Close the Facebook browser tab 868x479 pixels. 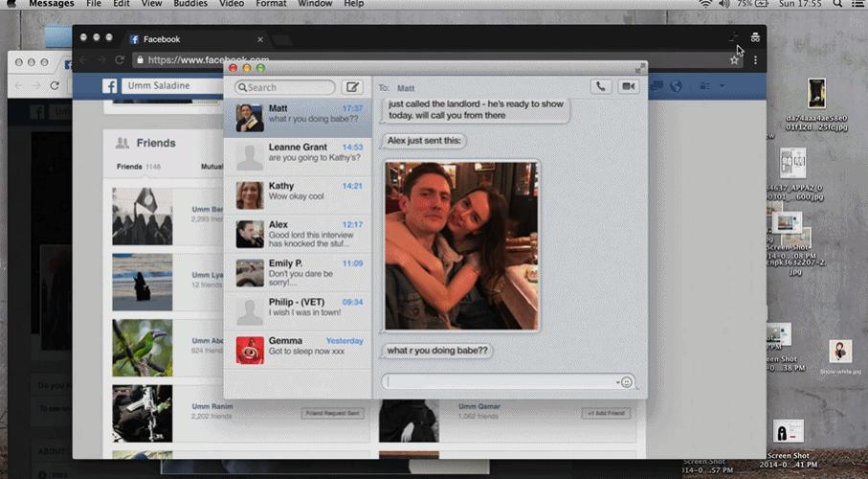click(260, 39)
